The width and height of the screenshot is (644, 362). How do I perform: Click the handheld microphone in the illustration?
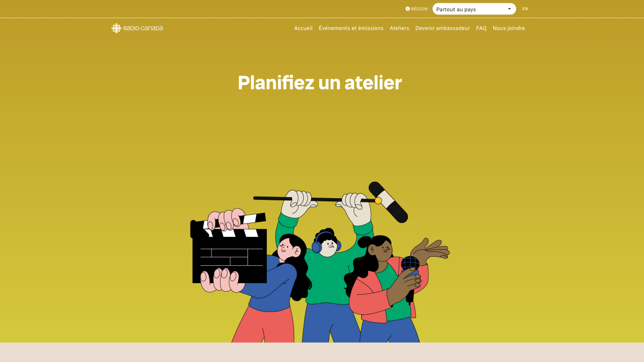pyautogui.click(x=410, y=265)
